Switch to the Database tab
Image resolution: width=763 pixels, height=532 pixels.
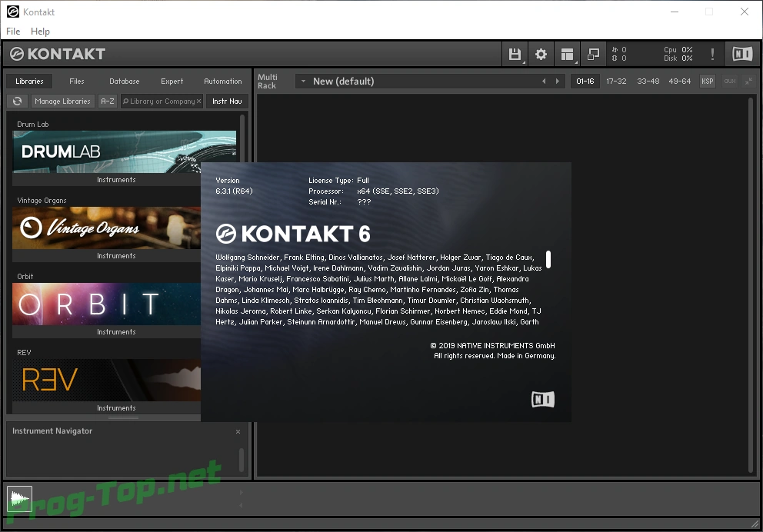pos(124,81)
